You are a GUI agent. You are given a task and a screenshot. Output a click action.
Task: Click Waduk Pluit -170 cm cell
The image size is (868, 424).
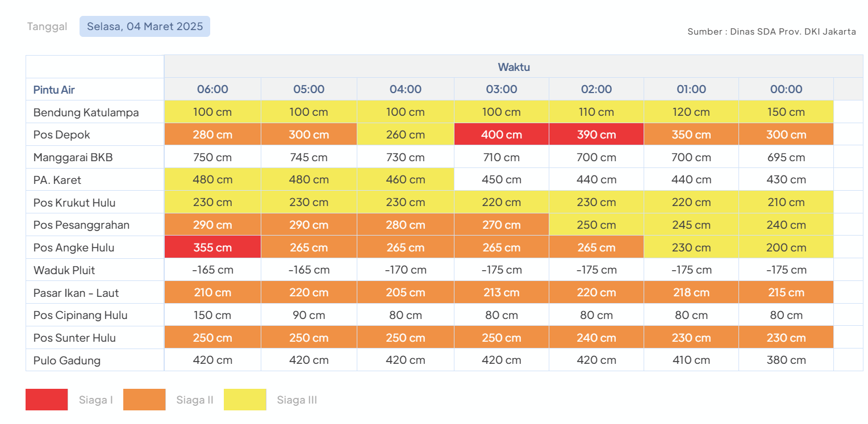point(405,270)
